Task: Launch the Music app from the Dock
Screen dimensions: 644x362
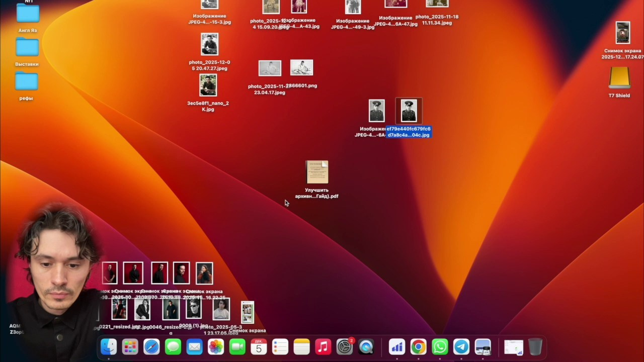Action: click(x=323, y=347)
